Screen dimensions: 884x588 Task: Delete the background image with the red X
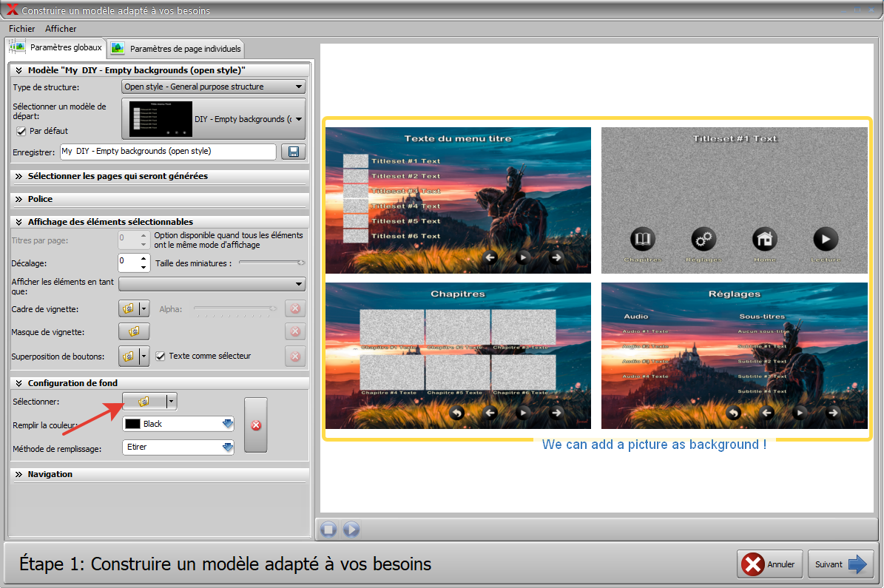[x=256, y=425]
